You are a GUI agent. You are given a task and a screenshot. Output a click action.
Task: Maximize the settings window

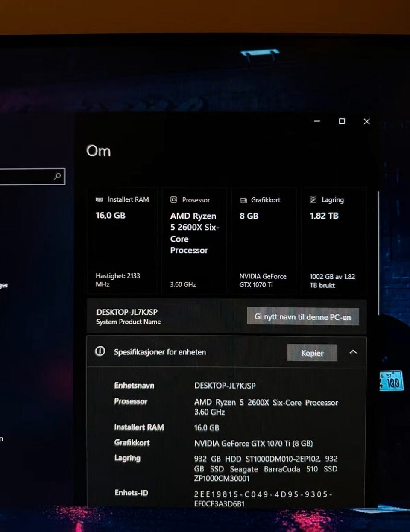pos(342,121)
